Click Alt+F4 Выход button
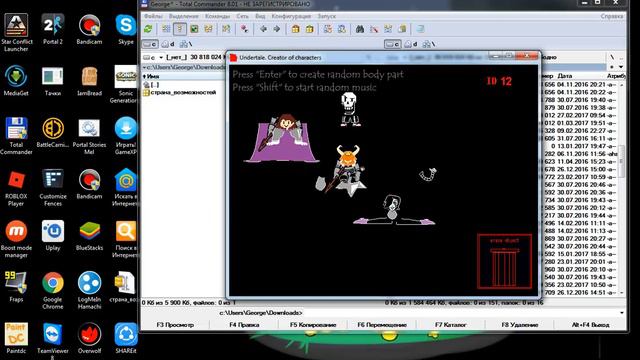 click(590, 325)
